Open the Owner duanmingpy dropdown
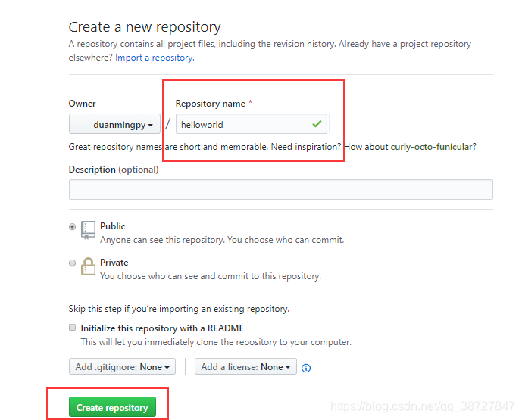This screenshot has height=420, width=522. [x=114, y=124]
